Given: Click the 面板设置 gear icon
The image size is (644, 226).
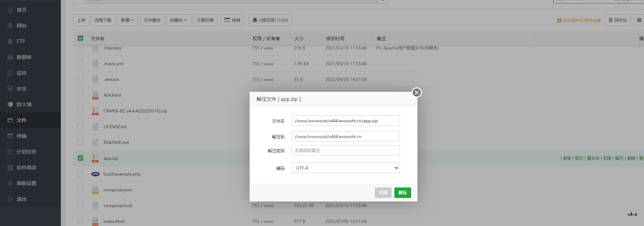Looking at the screenshot, I should (x=10, y=183).
